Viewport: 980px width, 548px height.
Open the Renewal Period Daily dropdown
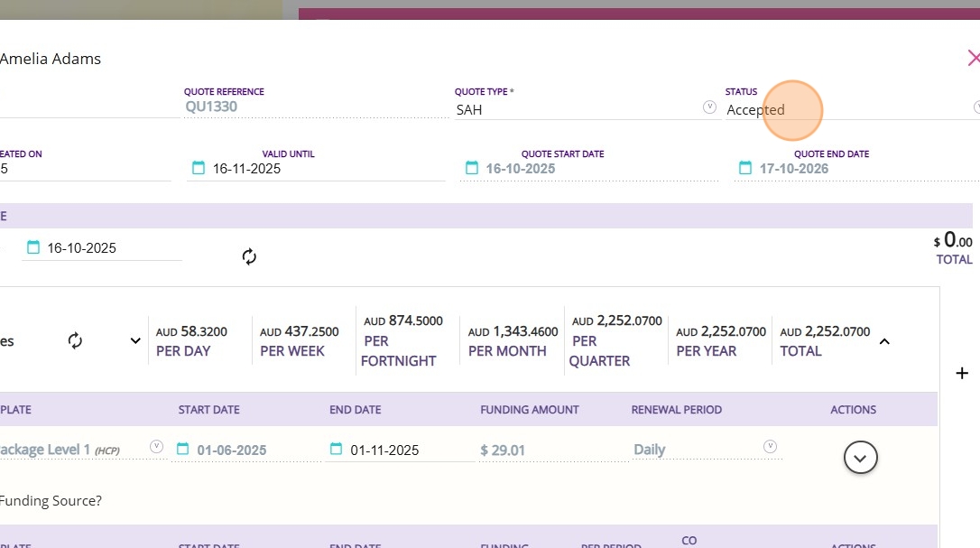coord(770,446)
